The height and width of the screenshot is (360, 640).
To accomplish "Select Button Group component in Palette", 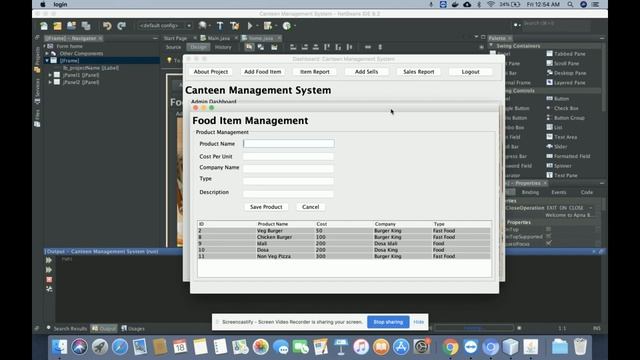I will [x=565, y=118].
